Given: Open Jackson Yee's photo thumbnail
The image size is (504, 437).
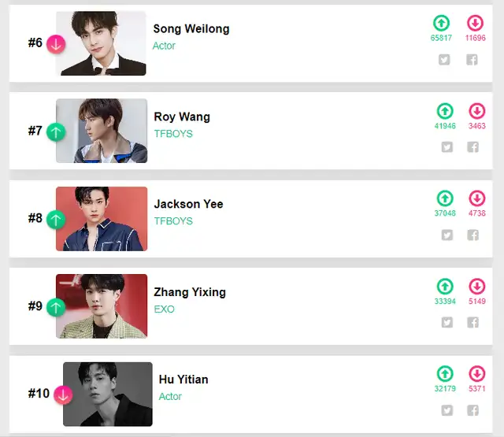Looking at the screenshot, I should pos(102,219).
